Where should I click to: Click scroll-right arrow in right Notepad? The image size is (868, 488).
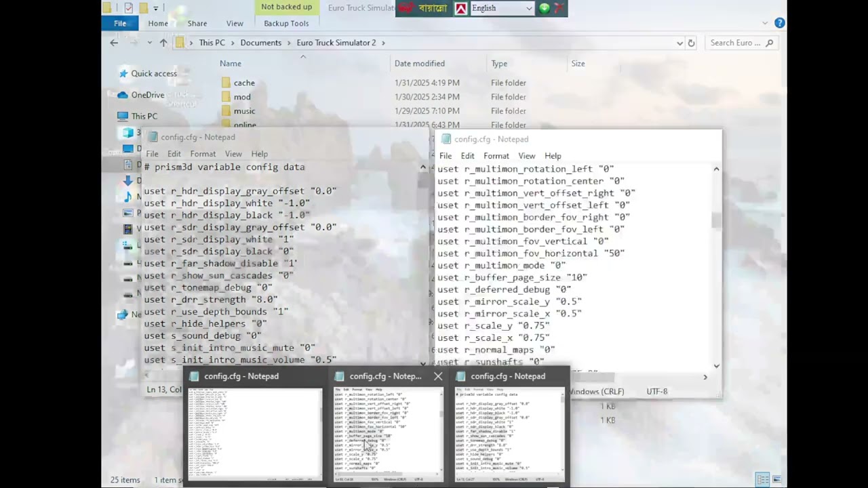[x=705, y=377]
